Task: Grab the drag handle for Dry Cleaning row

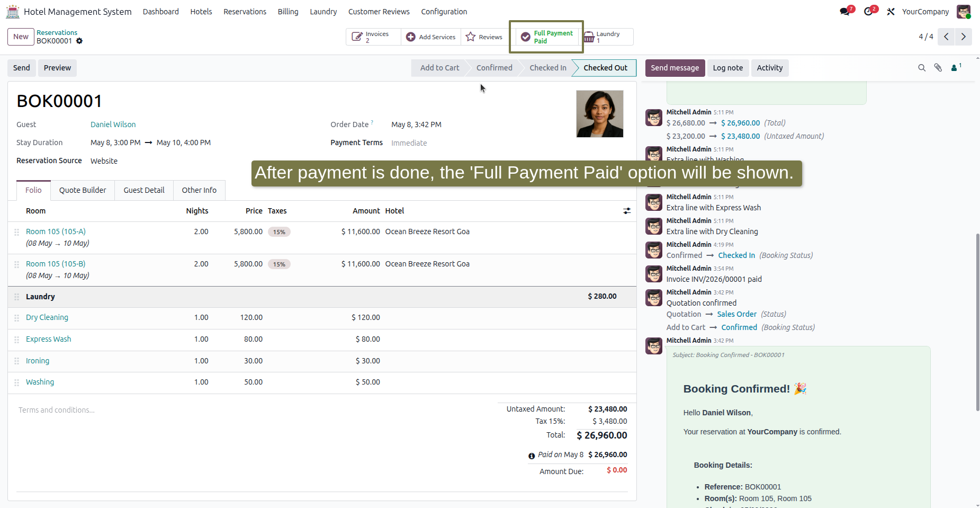Action: [x=17, y=318]
